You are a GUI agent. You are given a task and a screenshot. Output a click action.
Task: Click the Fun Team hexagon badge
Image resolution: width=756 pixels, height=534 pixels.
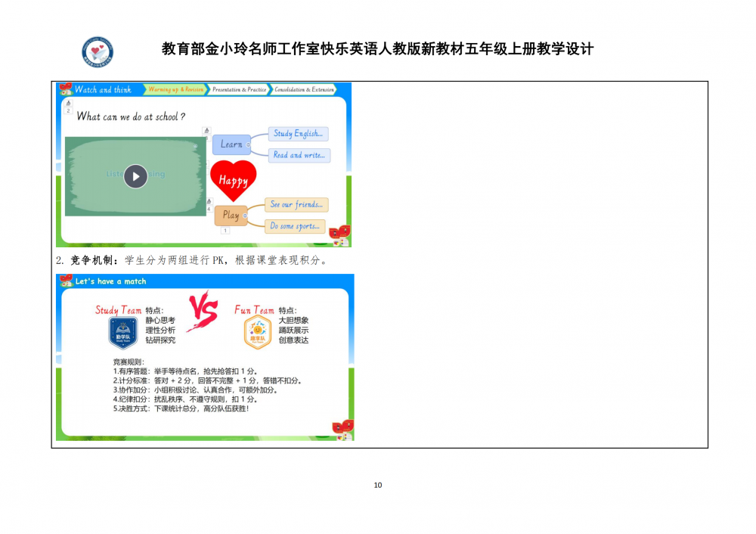(x=258, y=332)
